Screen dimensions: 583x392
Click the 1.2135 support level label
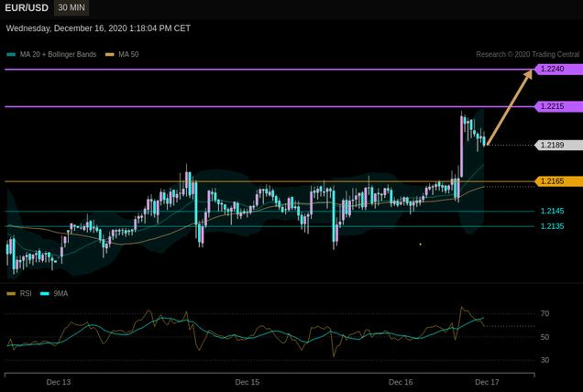(x=552, y=226)
